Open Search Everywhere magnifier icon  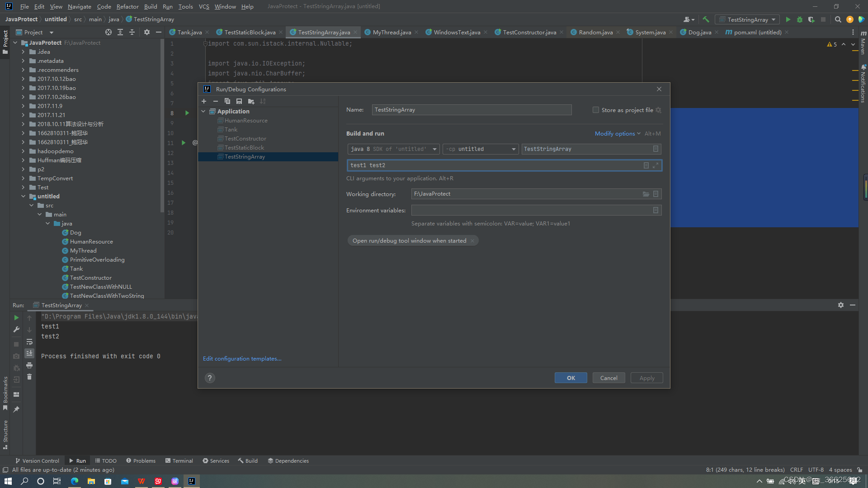click(838, 19)
